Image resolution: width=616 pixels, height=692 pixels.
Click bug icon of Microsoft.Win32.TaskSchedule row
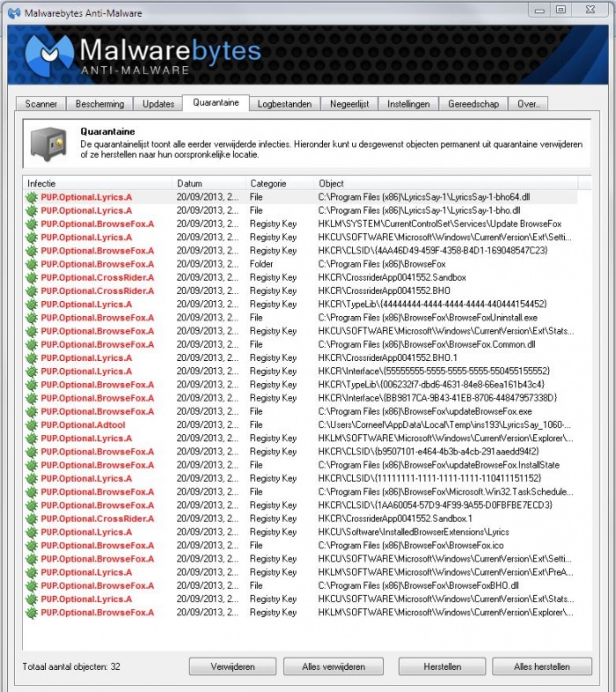point(32,491)
